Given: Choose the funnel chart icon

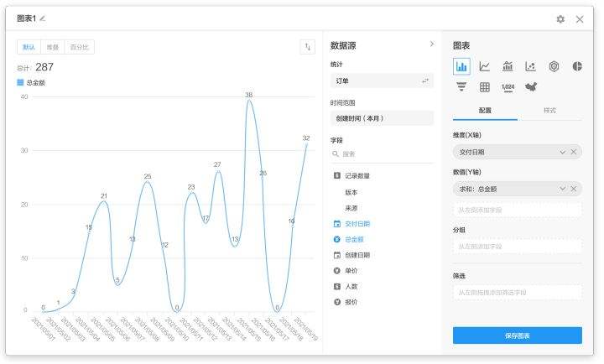Looking at the screenshot, I should (x=461, y=86).
